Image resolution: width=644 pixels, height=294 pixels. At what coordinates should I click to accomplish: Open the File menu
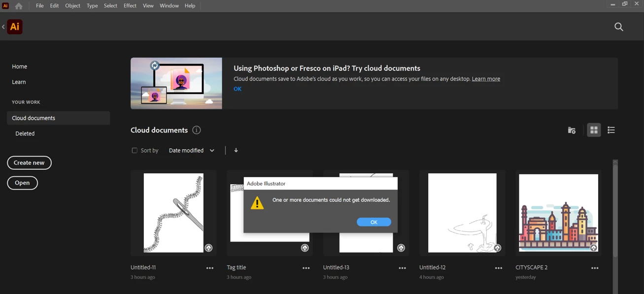[40, 6]
